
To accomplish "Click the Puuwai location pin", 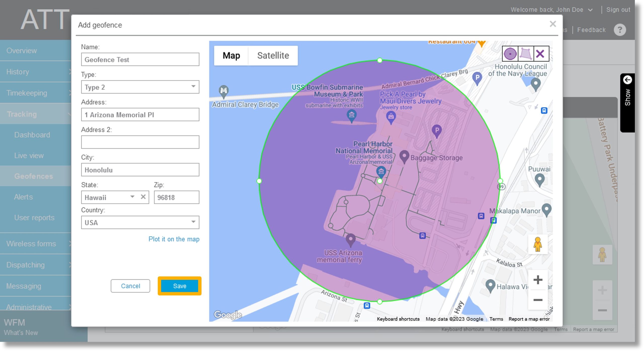I will (x=539, y=180).
